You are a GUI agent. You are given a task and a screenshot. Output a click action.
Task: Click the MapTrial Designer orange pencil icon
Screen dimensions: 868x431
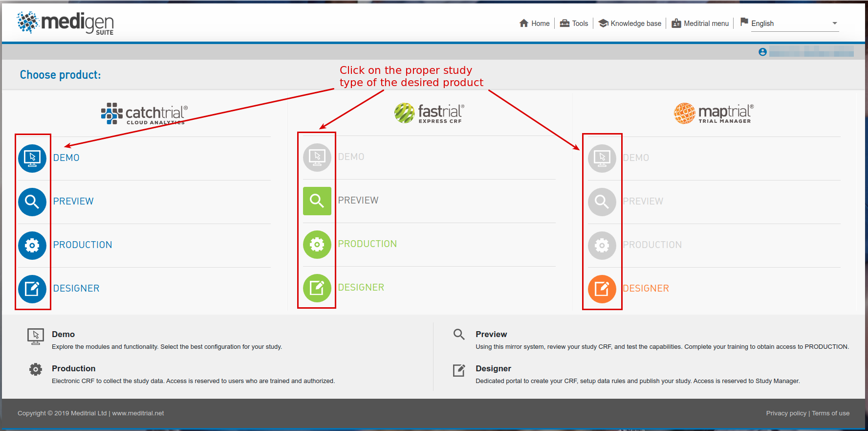(x=602, y=289)
